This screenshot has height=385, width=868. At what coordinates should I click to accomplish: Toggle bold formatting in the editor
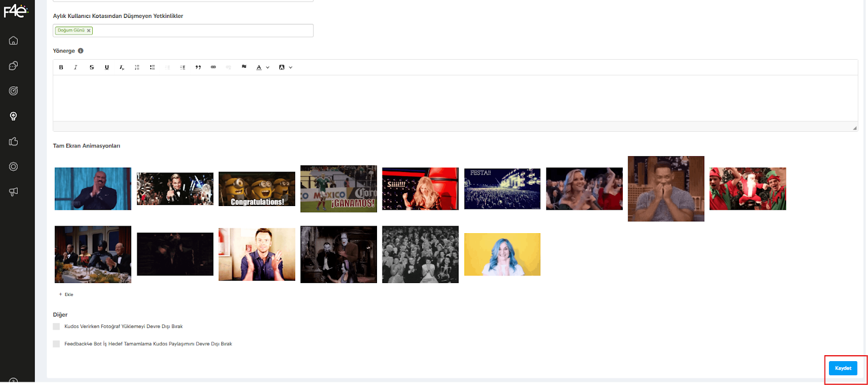61,67
